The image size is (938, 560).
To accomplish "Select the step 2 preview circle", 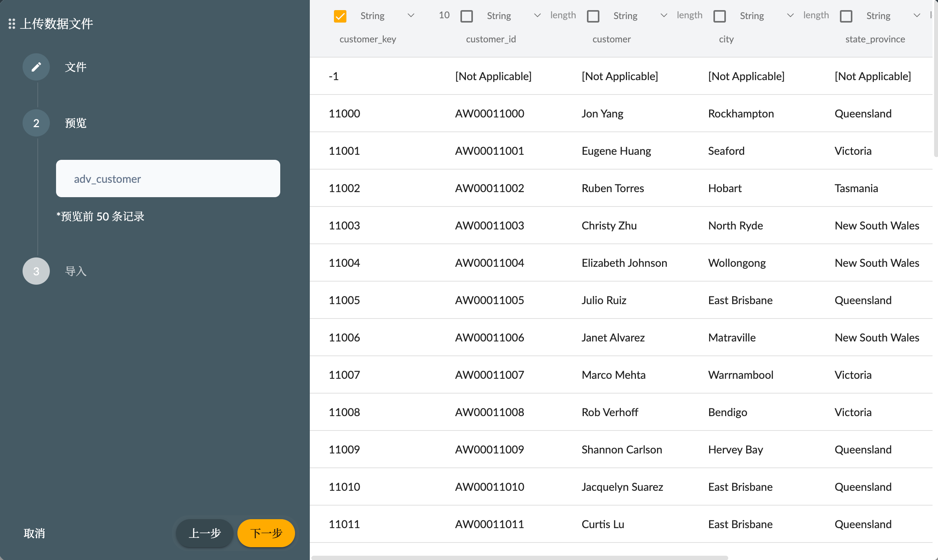I will pyautogui.click(x=36, y=123).
